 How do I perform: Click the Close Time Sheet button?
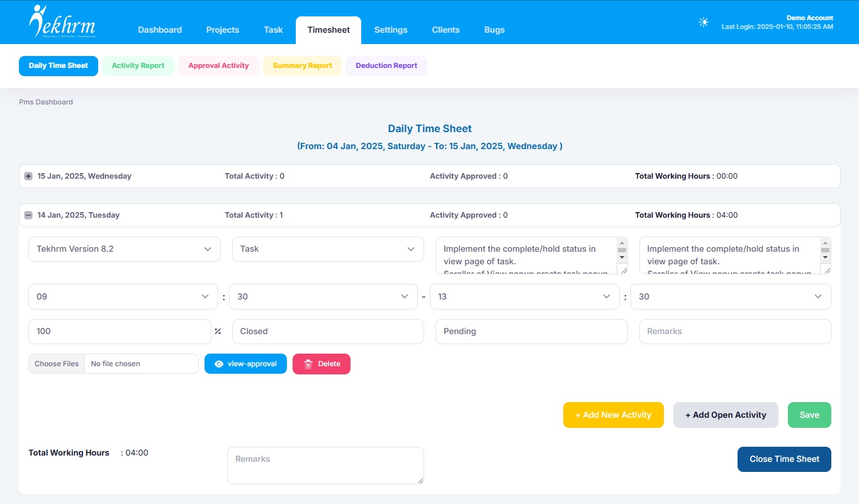784,459
